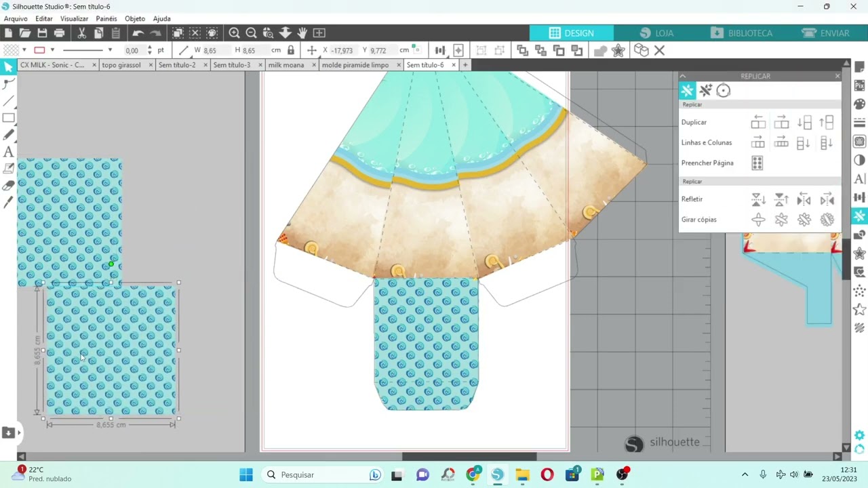Open Windows Start menu
Image resolution: width=868 pixels, height=488 pixels.
point(245,474)
